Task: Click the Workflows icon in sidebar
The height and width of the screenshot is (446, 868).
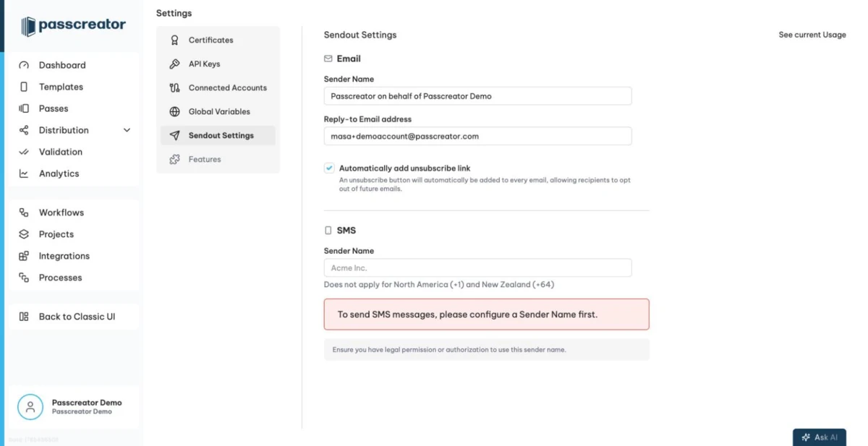Action: point(24,213)
